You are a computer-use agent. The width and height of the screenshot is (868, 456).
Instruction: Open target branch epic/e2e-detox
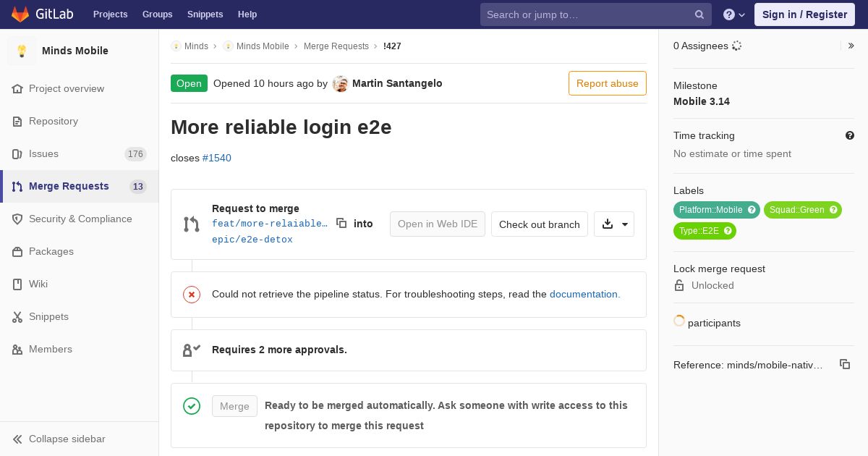[x=252, y=240]
